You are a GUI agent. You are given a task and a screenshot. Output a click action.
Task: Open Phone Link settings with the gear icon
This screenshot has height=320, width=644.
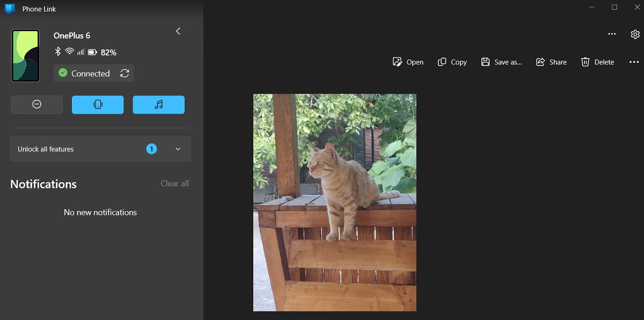[x=635, y=34]
